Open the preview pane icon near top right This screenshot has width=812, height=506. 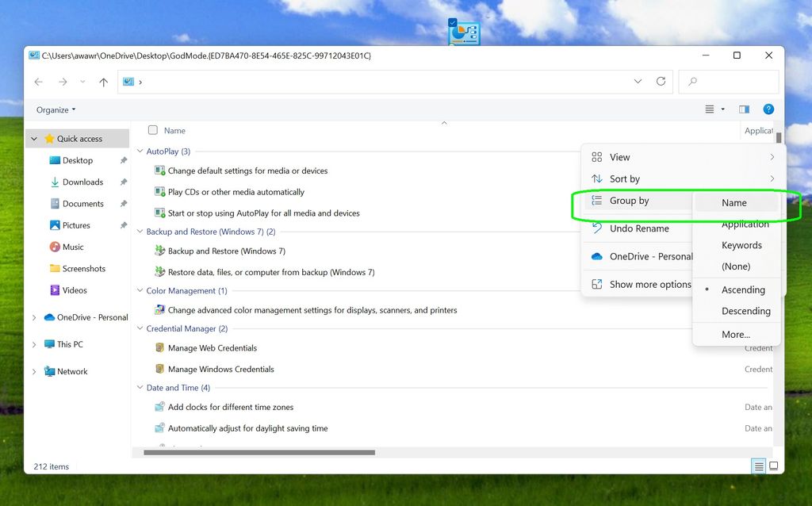(744, 109)
